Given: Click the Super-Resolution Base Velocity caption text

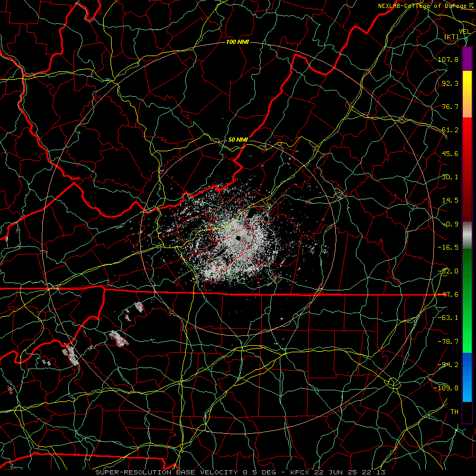Looking at the screenshot, I should [x=167, y=472].
